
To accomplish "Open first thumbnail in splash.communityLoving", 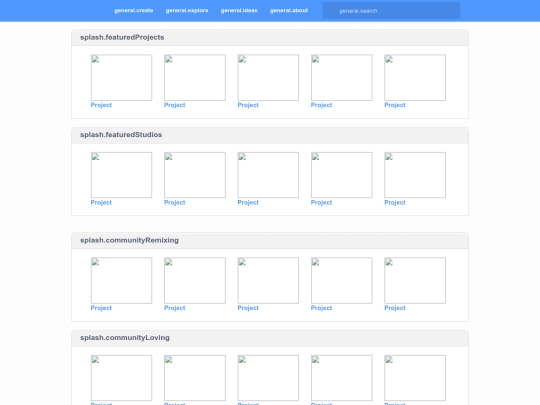I will [x=121, y=378].
